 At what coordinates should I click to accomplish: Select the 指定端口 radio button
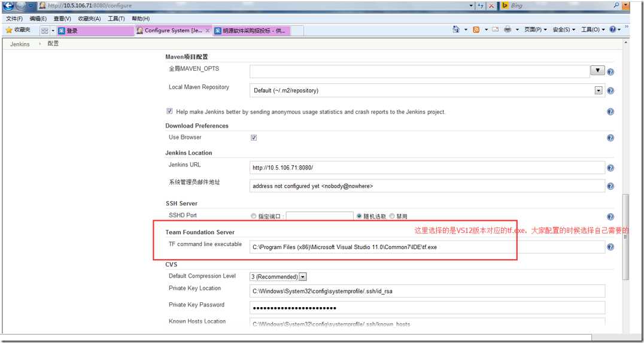click(x=253, y=217)
